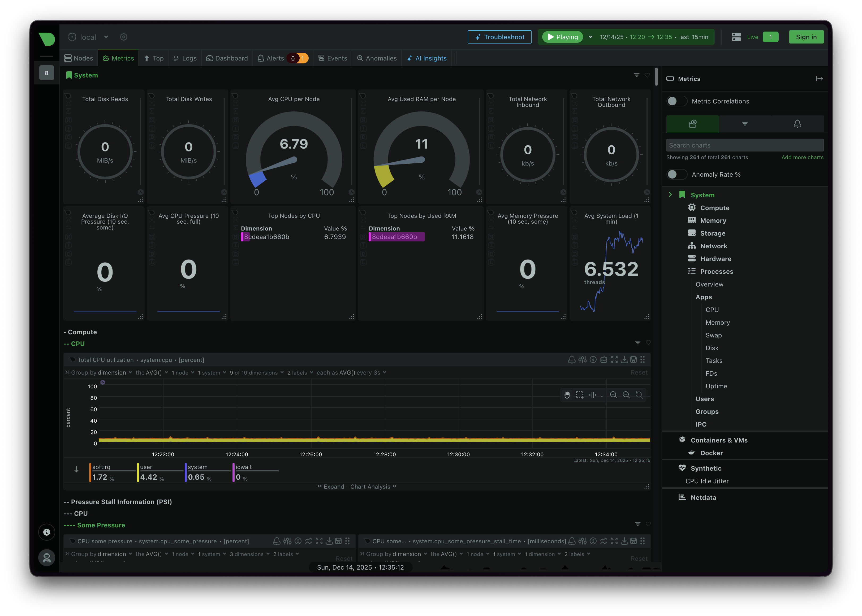Open chart information icon on Total CPU utilization
Viewport: 862px width, 616px height.
coord(593,359)
